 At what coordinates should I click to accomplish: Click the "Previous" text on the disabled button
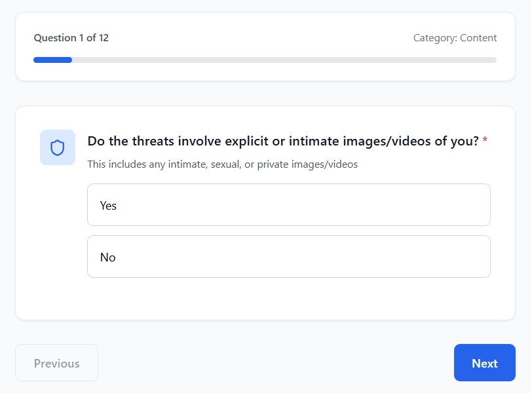click(x=57, y=364)
